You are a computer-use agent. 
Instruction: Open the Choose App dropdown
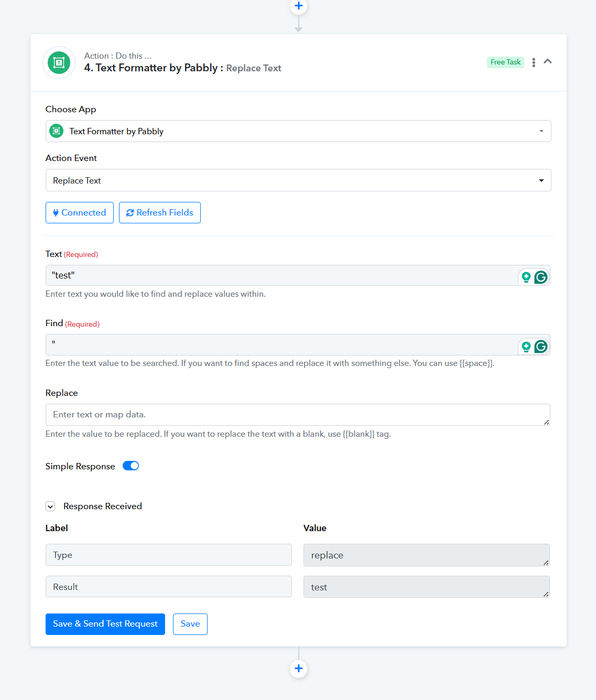pyautogui.click(x=298, y=131)
